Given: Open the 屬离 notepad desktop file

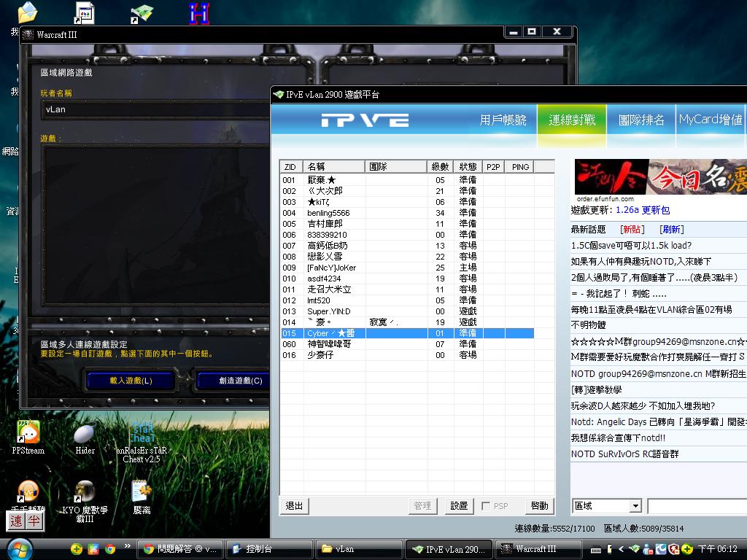Looking at the screenshot, I should coord(142,497).
